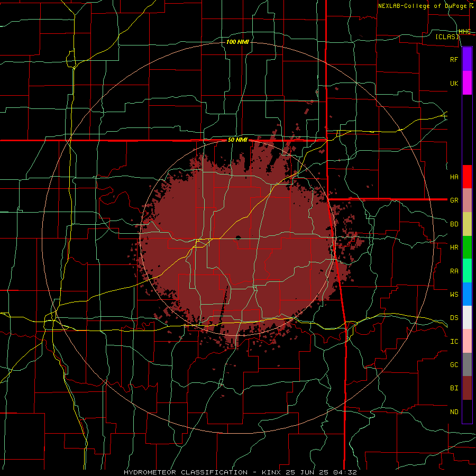
Task: Click the 100 NMI range ring label
Action: (x=237, y=42)
